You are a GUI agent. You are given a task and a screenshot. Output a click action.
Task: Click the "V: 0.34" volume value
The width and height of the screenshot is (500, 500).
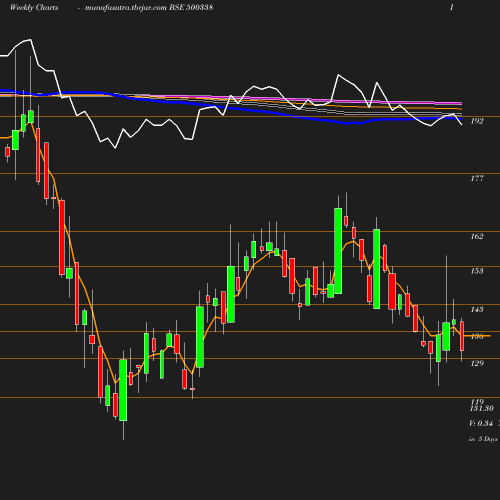tap(481, 424)
